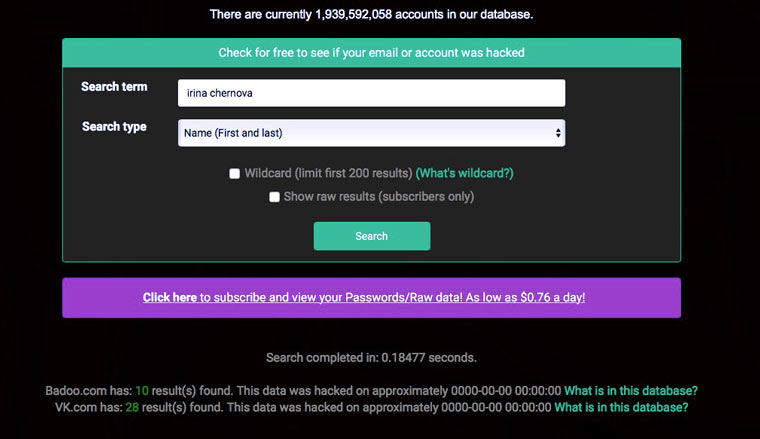Open Badoo.com's "What is in this database?" link
Screen dimensions: 760x439
click(630, 390)
